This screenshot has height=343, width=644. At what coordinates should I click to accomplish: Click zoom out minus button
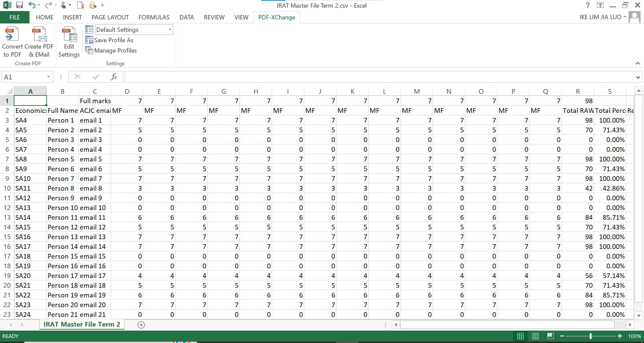562,336
